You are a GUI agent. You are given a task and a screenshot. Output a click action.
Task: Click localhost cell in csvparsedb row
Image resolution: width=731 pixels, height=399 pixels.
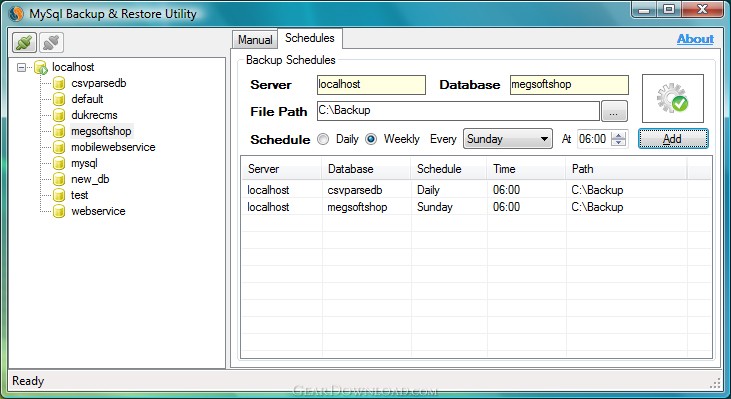coord(268,190)
